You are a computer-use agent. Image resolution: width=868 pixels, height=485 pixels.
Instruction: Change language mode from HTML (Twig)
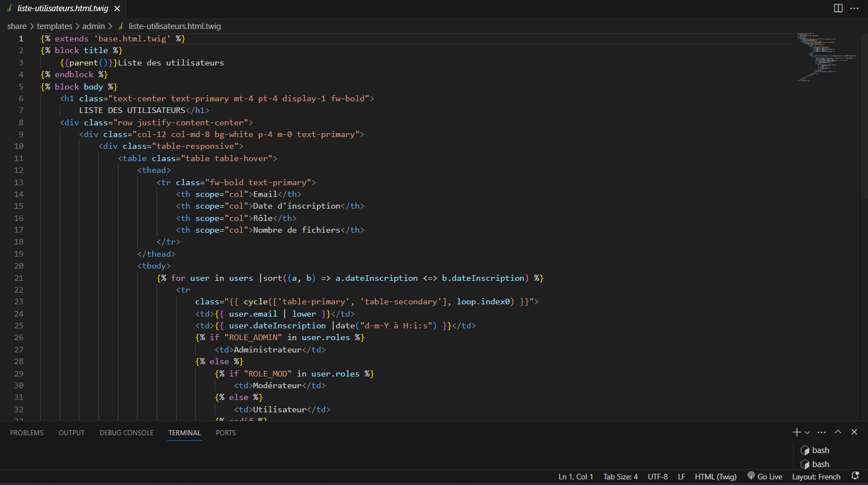tap(715, 477)
